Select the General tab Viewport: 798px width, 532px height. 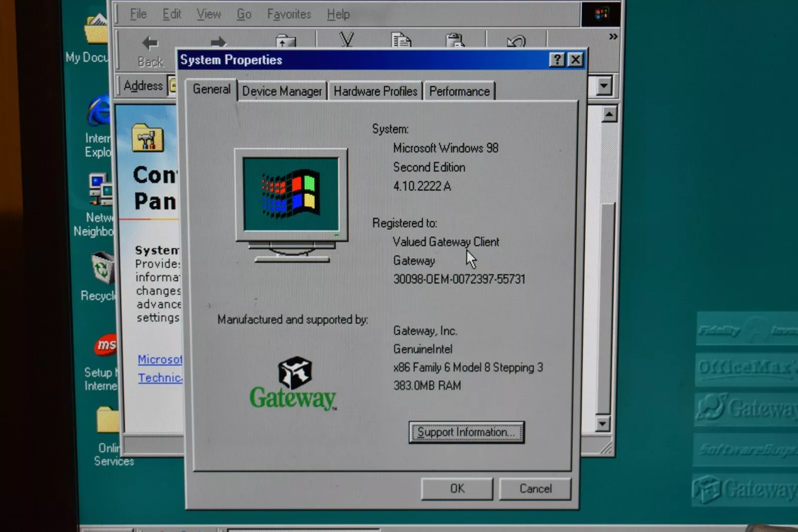pyautogui.click(x=211, y=89)
